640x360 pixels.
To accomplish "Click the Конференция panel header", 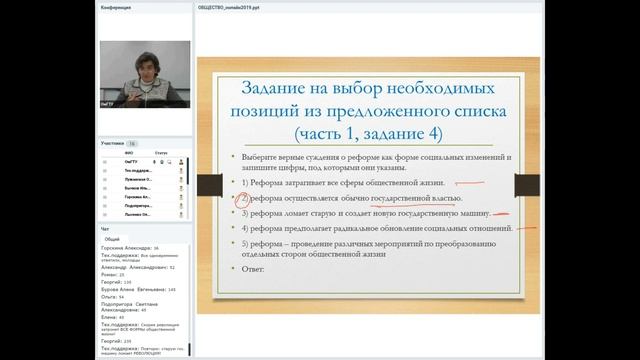I will (x=116, y=7).
